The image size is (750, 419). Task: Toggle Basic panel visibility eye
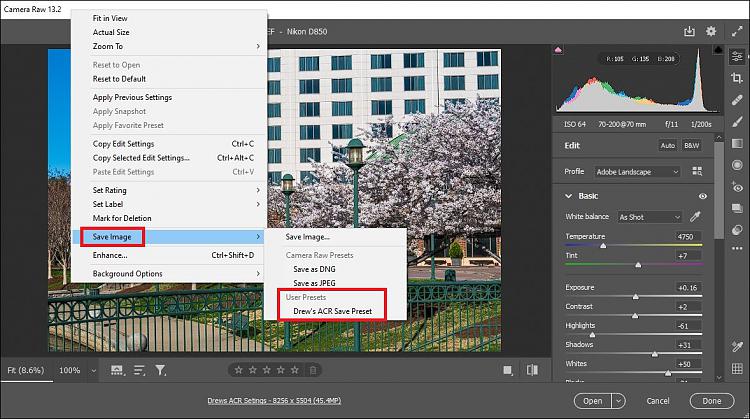(702, 196)
